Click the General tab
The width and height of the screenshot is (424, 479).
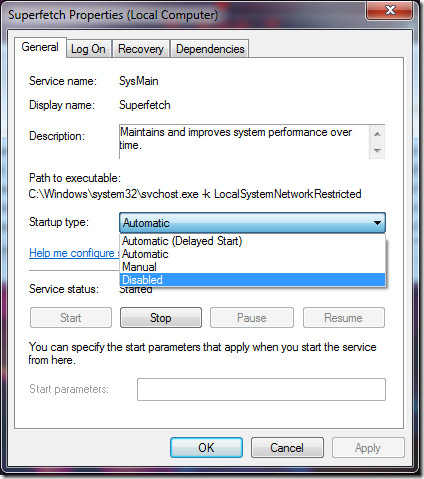click(x=40, y=47)
